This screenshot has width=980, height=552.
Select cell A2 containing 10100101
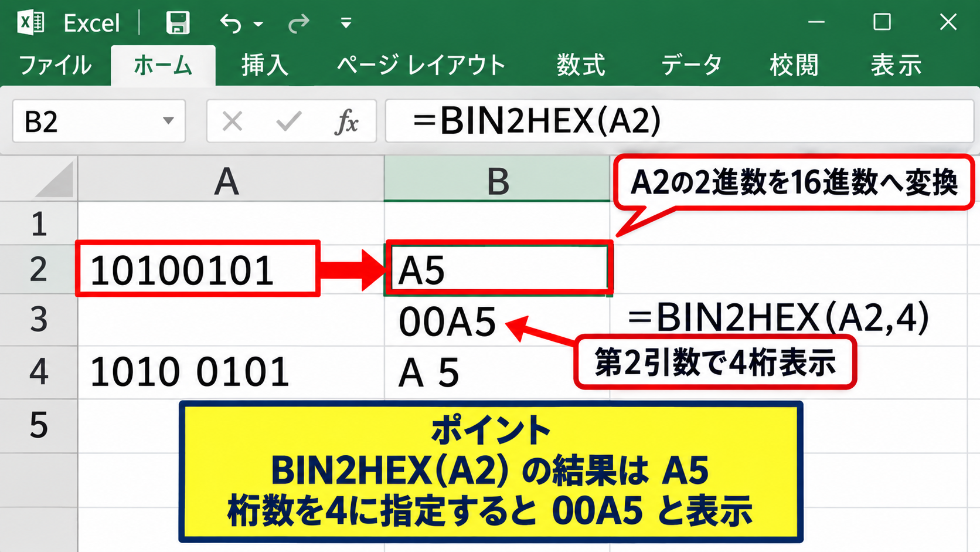[231, 269]
